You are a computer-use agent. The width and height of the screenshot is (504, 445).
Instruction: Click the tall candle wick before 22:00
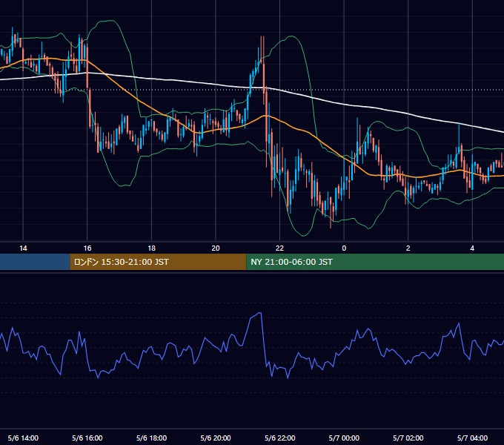pos(264,70)
